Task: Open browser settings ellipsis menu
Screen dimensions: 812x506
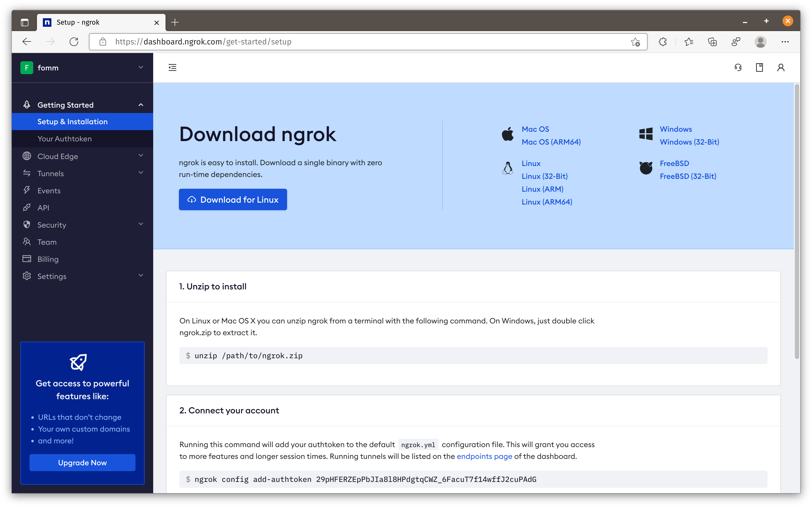Action: tap(785, 42)
